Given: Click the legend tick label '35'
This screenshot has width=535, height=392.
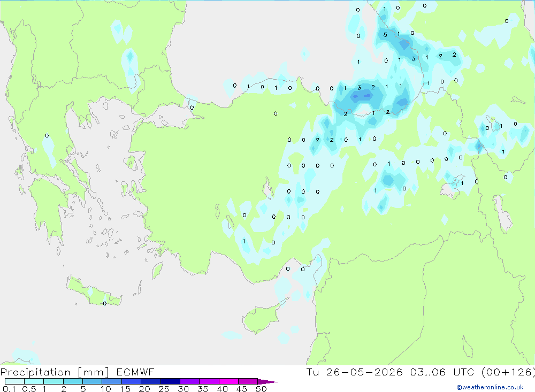Looking at the screenshot, I should click(x=203, y=389).
